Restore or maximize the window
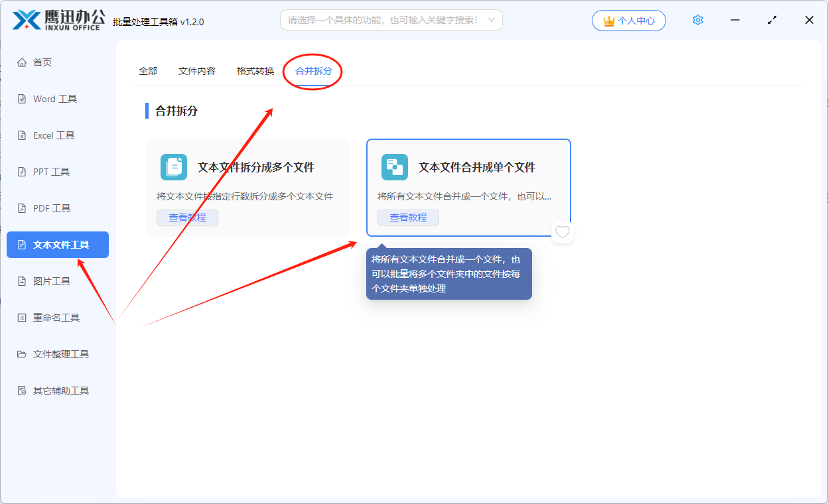 [772, 21]
